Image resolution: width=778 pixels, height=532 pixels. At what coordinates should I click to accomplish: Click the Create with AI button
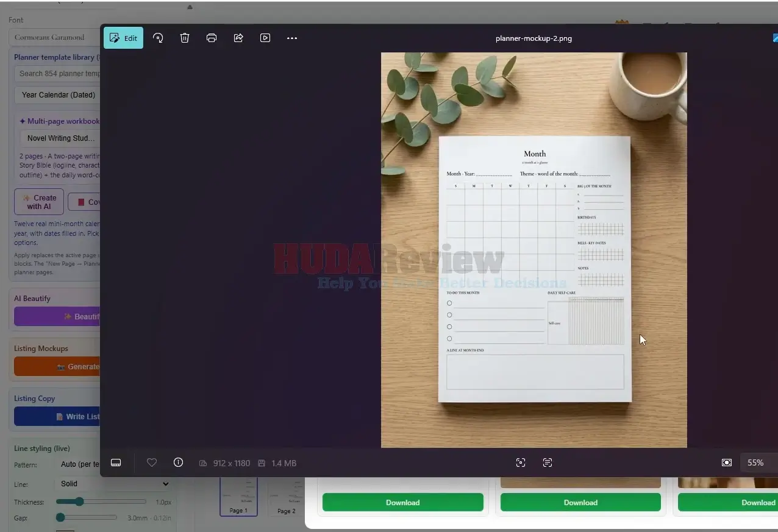(39, 202)
